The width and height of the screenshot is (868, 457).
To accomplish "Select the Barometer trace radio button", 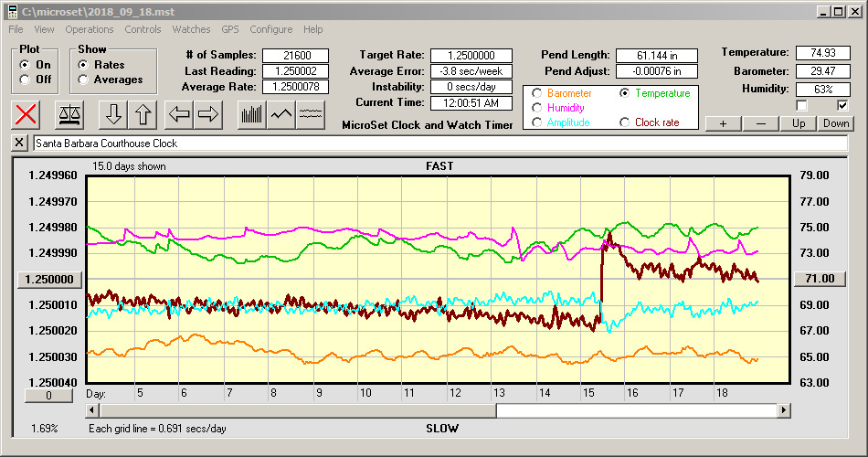I will (537, 93).
